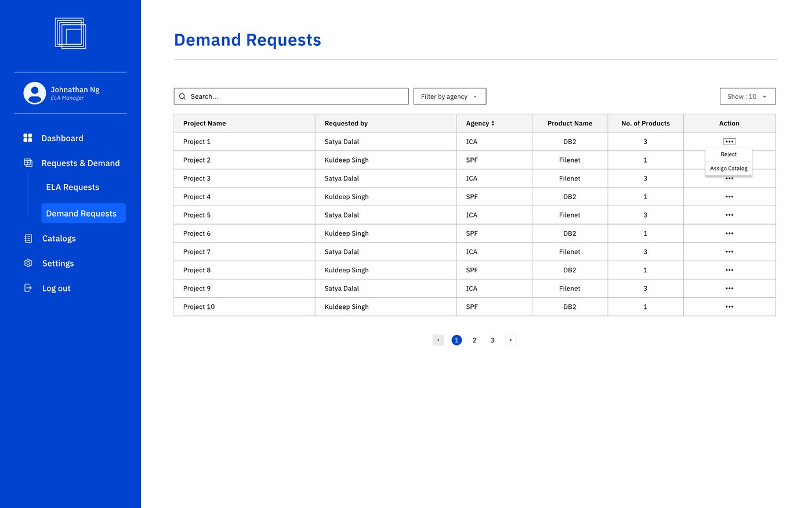Viewport: 812px width, 508px height.
Task: Go to page 2 of results
Action: [x=474, y=340]
